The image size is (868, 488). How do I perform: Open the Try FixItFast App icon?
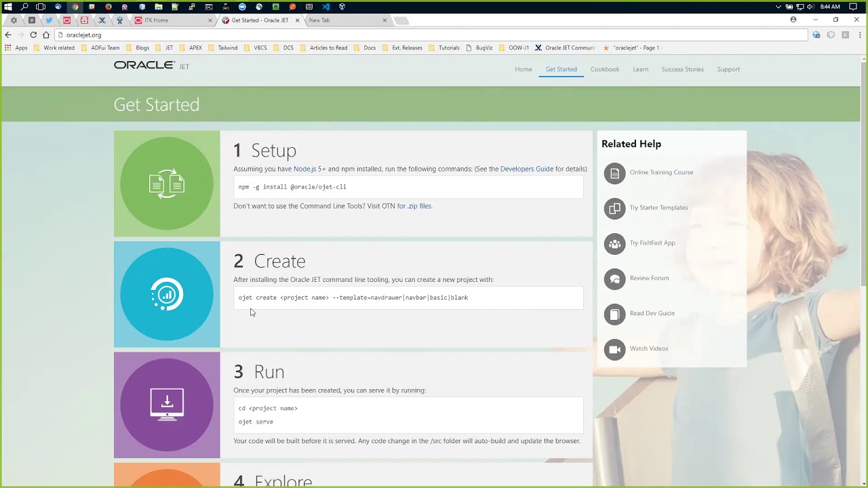pyautogui.click(x=614, y=243)
